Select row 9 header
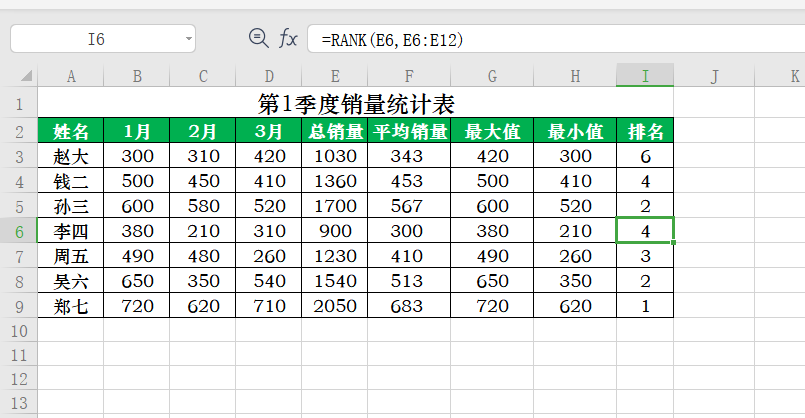 (19, 307)
